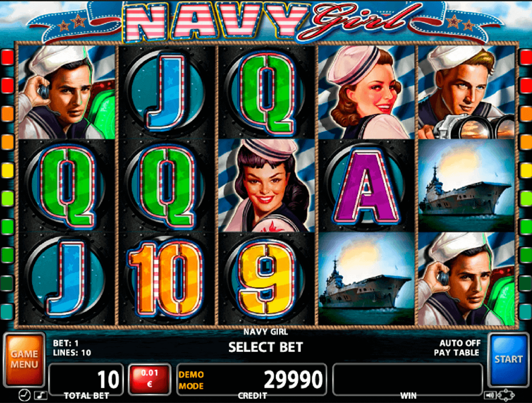
Task: Click the aircraft carrier symbol on reel five
Action: coord(466,185)
